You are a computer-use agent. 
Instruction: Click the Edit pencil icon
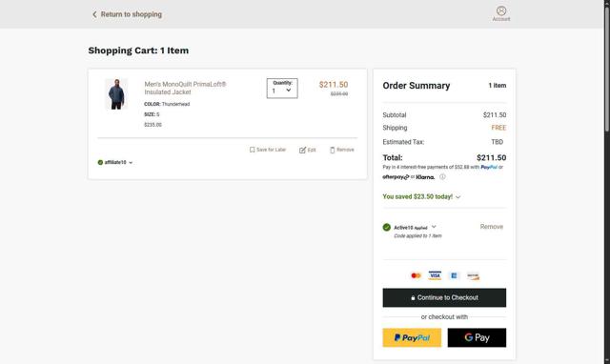[x=302, y=151]
